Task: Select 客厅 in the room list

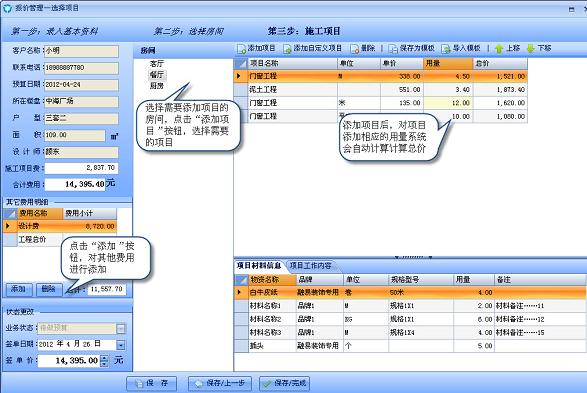Action: 156,64
